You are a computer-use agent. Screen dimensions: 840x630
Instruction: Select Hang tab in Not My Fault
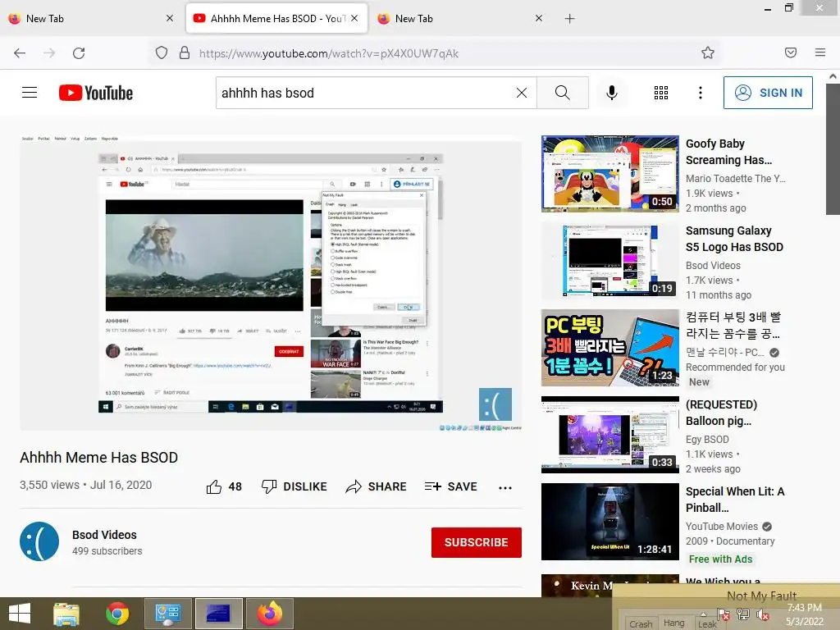(x=674, y=623)
